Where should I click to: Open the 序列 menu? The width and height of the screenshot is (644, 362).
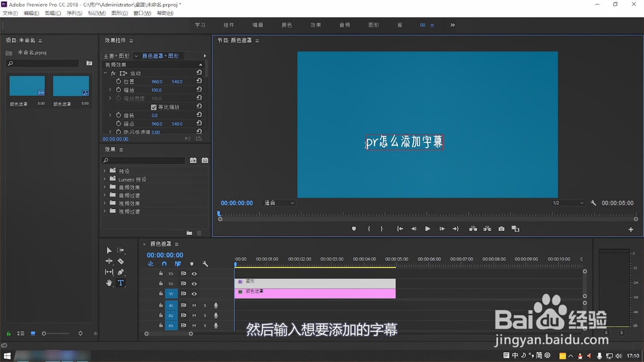74,13
